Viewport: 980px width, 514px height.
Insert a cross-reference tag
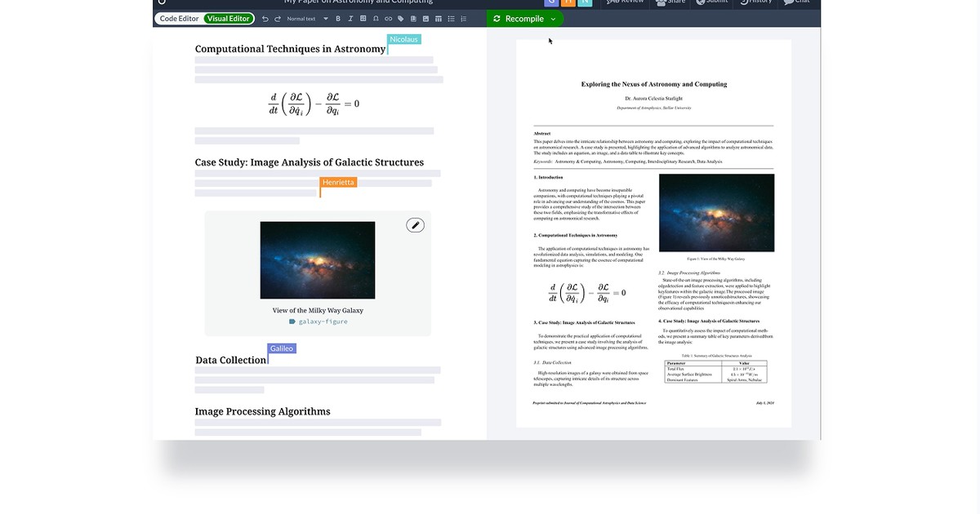400,19
